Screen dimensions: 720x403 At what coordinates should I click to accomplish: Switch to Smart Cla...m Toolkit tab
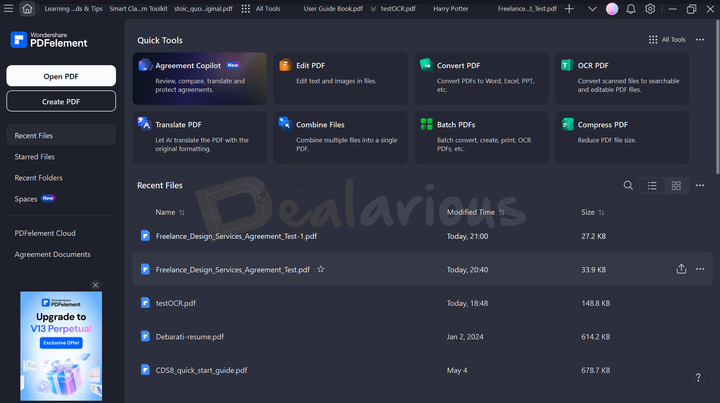coord(138,9)
